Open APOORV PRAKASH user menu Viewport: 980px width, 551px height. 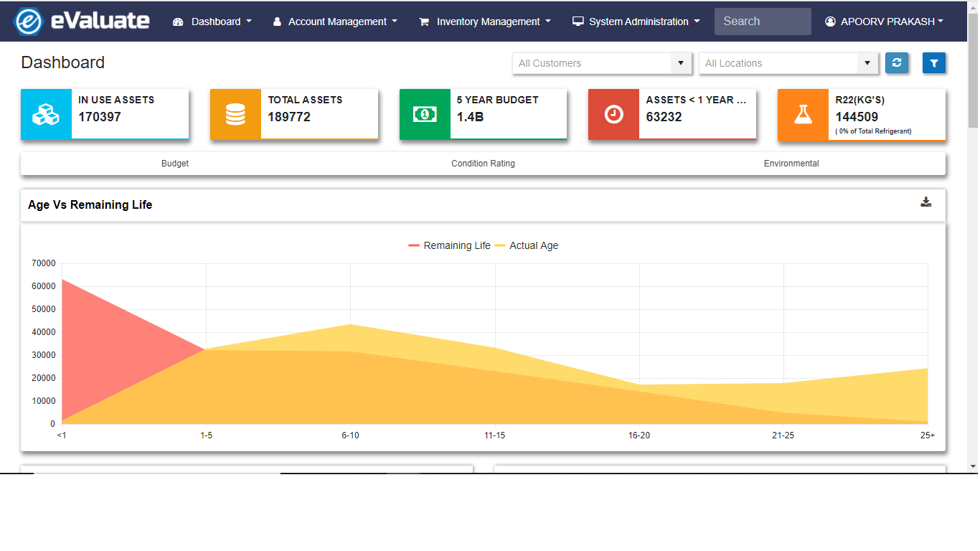point(884,22)
